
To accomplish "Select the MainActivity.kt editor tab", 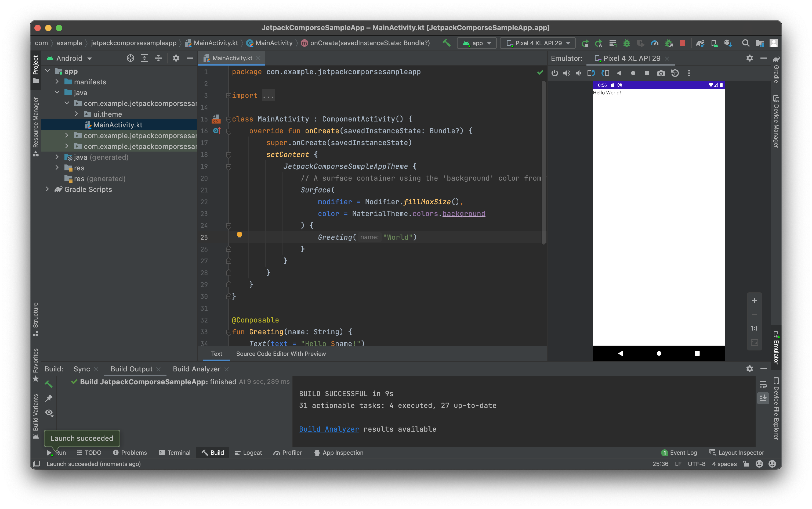I will pyautogui.click(x=232, y=58).
